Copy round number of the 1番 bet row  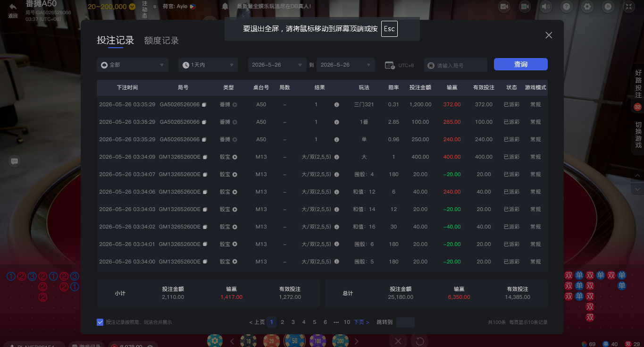tap(204, 122)
